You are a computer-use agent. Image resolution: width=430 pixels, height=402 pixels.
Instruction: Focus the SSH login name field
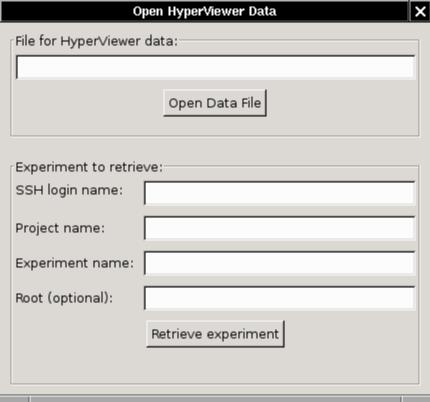tap(280, 193)
